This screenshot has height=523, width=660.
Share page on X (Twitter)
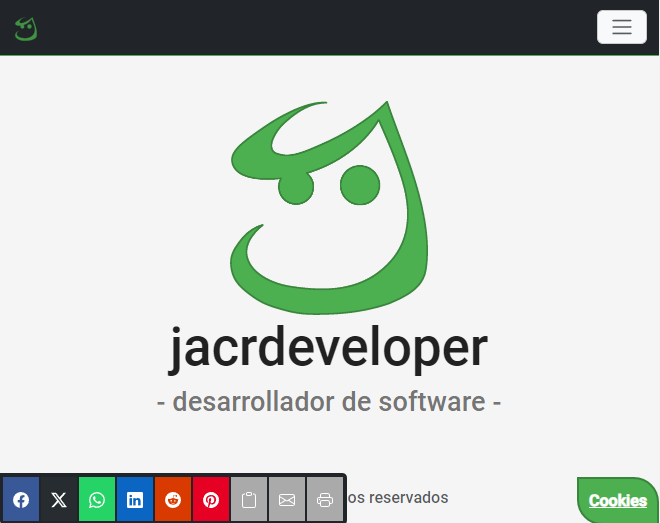click(x=59, y=499)
